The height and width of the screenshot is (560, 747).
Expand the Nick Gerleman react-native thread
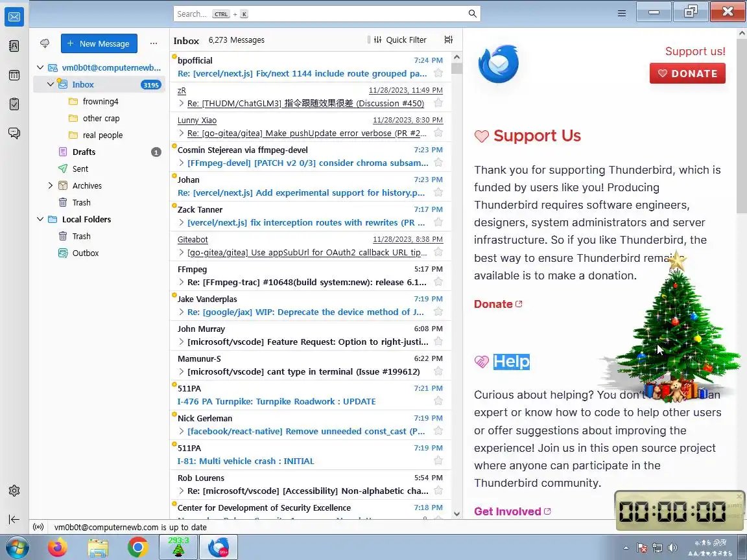181,431
